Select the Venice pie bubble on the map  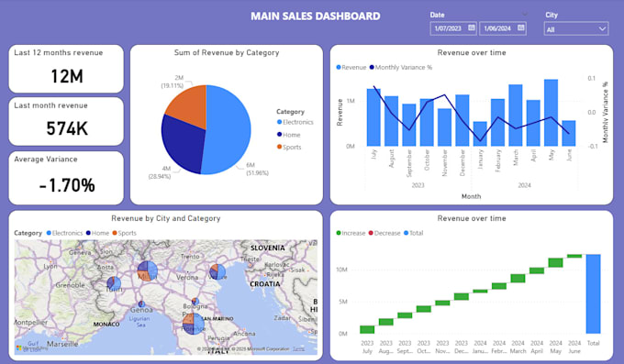point(217,272)
